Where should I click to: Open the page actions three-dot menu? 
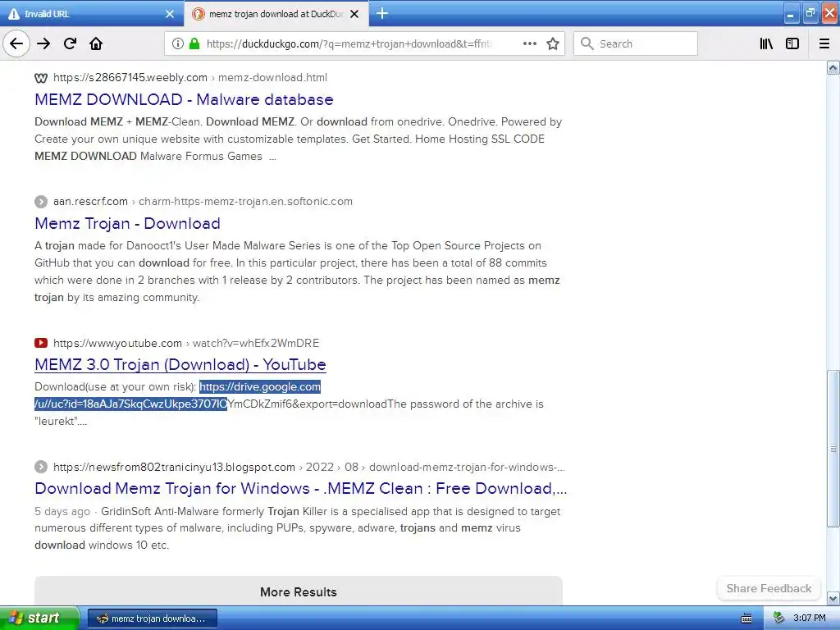coord(530,43)
